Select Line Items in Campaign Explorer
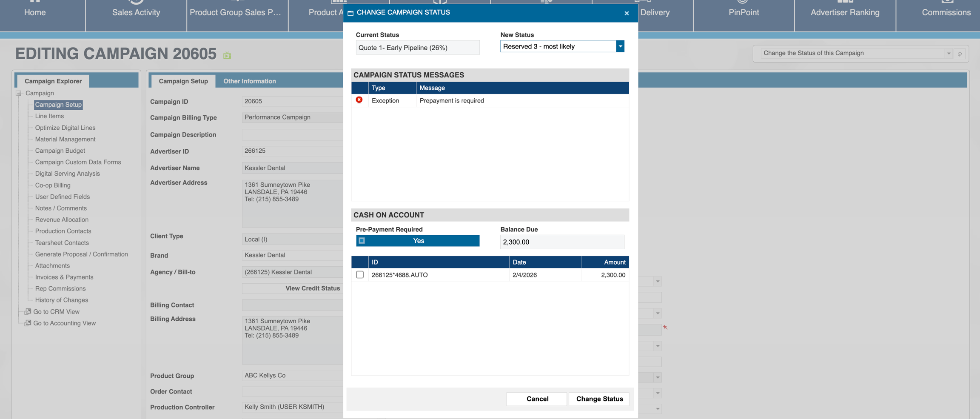This screenshot has height=419, width=980. tap(49, 116)
